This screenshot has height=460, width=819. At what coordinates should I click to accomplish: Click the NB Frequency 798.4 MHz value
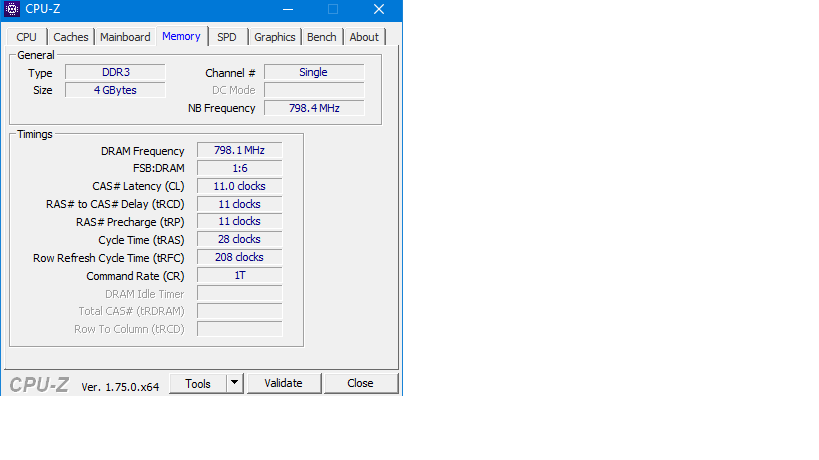[314, 108]
